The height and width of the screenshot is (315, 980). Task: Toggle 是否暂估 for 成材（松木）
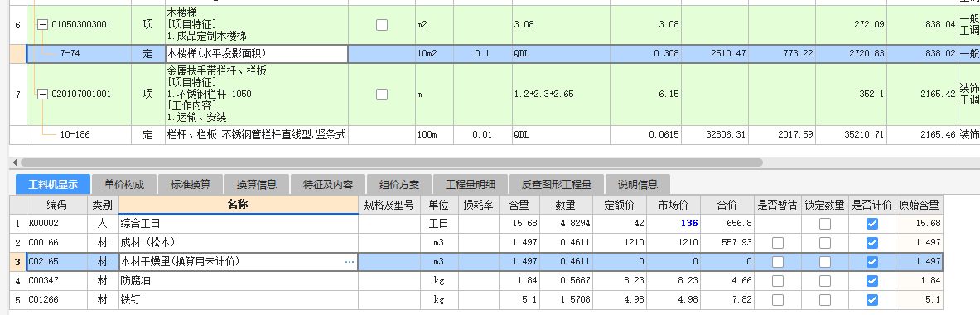[778, 243]
